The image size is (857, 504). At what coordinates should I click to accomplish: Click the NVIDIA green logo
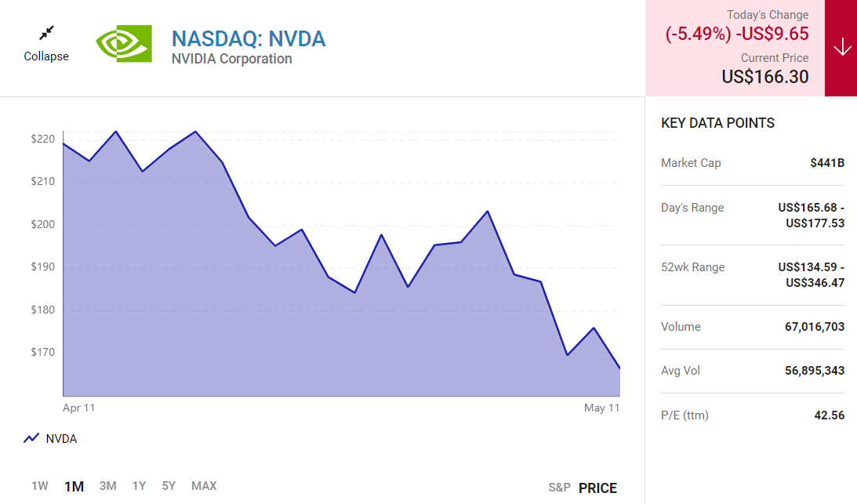pyautogui.click(x=123, y=44)
